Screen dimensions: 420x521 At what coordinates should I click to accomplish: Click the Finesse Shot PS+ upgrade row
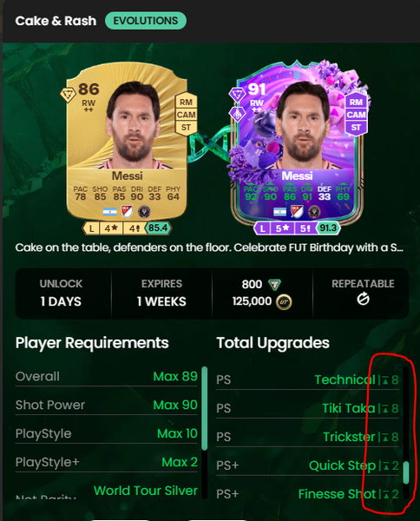307,494
